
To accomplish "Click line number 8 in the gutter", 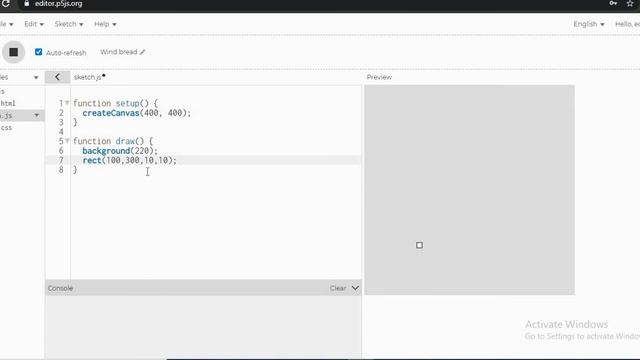I will [61, 169].
